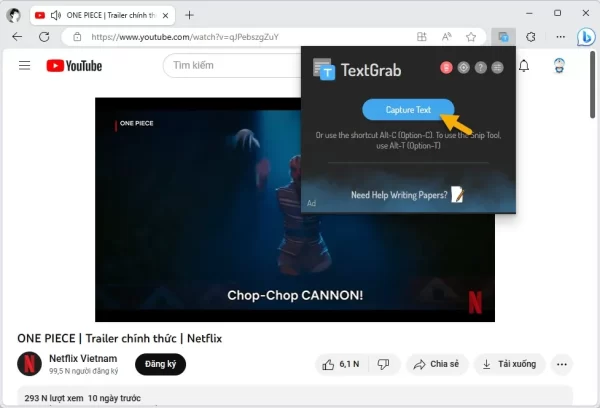Like the video with thumbs up
600x408 pixels.
coord(341,364)
